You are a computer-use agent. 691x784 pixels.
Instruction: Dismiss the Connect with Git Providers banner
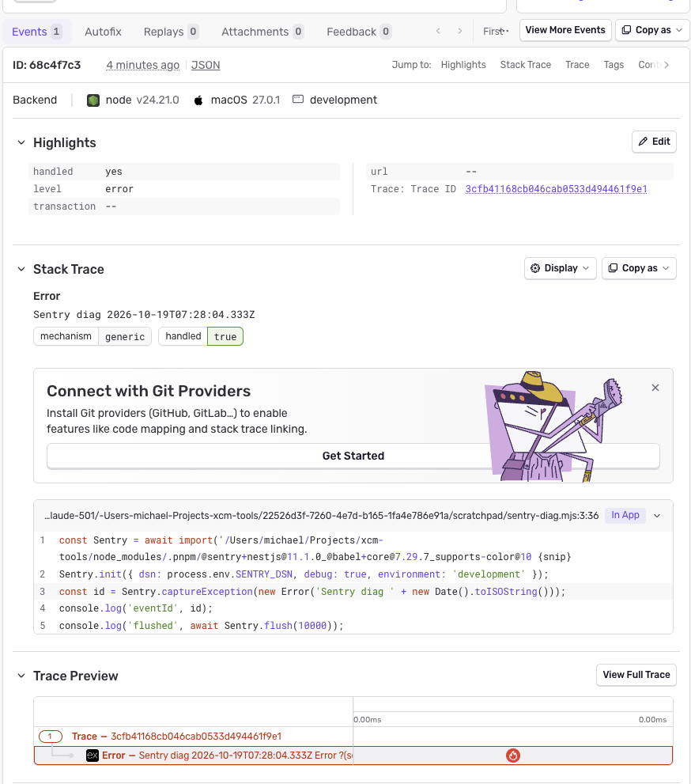pyautogui.click(x=655, y=388)
